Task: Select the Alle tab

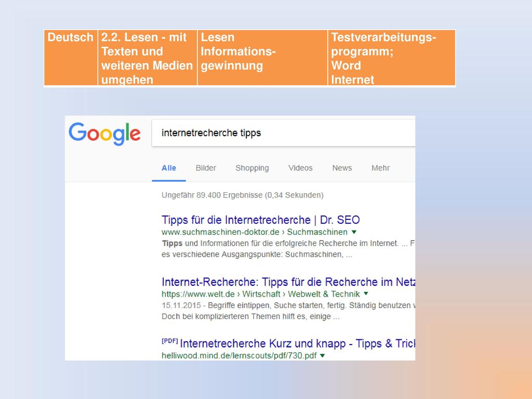Action: point(169,168)
